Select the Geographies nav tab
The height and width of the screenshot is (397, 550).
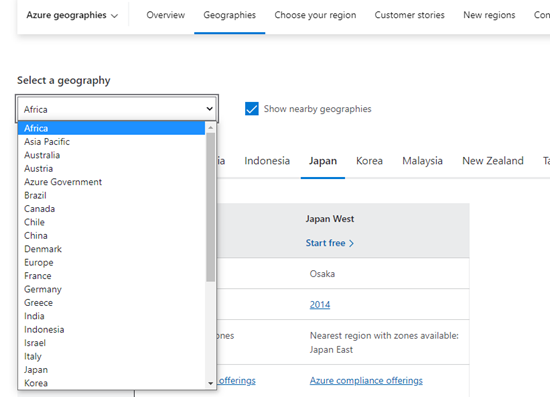[229, 15]
